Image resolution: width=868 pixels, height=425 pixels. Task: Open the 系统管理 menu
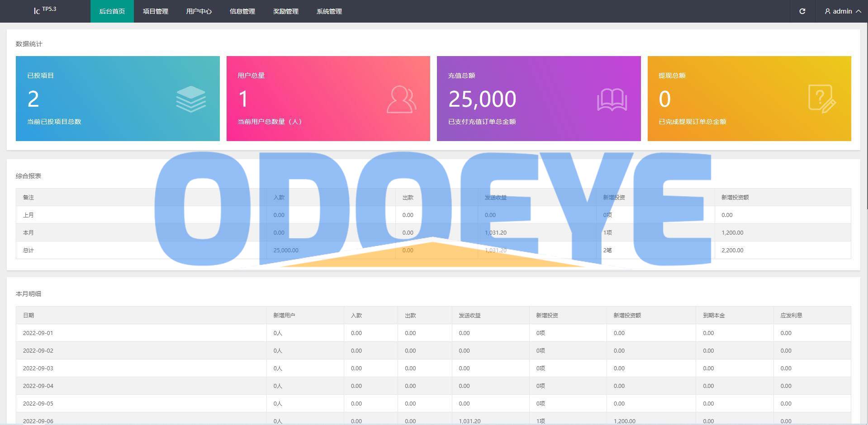[329, 11]
